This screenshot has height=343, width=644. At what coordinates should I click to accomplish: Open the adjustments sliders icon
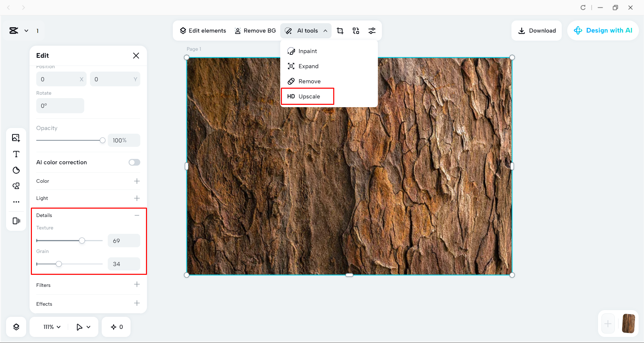click(372, 31)
